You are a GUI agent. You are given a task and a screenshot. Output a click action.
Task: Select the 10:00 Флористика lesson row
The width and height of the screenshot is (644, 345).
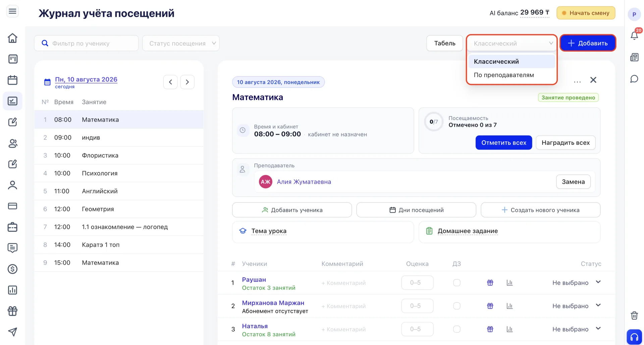coord(119,155)
